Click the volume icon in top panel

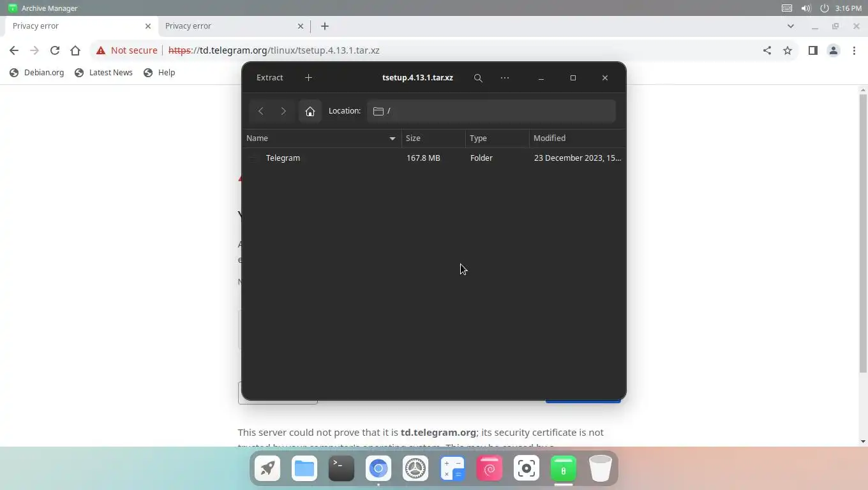click(806, 8)
